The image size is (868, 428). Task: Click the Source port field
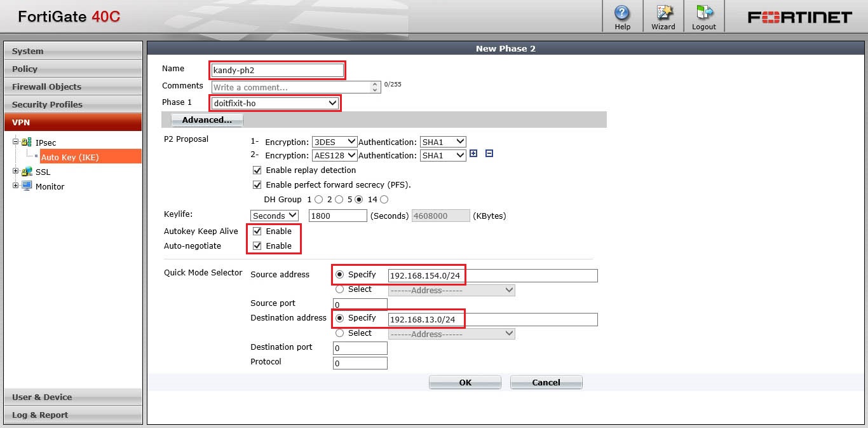point(360,305)
